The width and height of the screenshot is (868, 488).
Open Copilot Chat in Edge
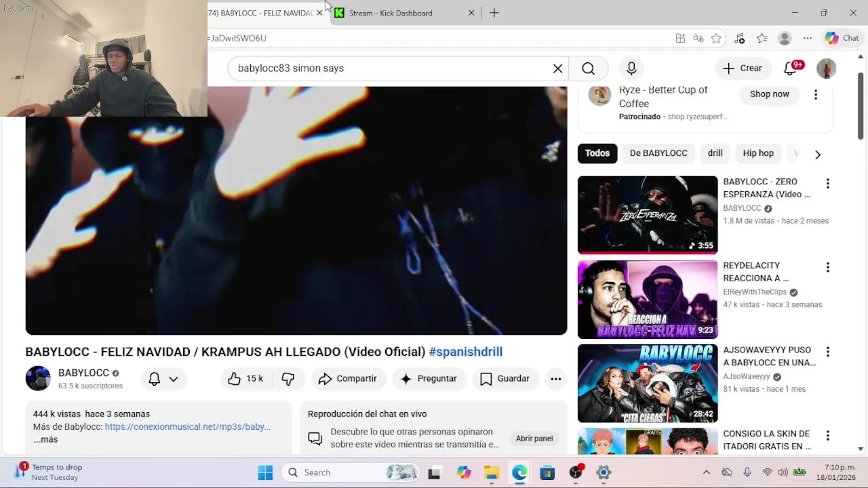point(842,39)
